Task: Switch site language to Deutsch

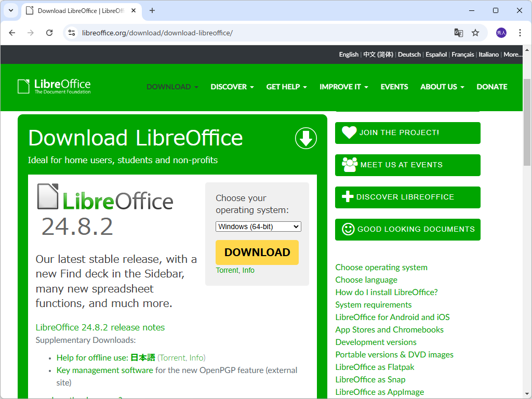Action: coord(409,54)
